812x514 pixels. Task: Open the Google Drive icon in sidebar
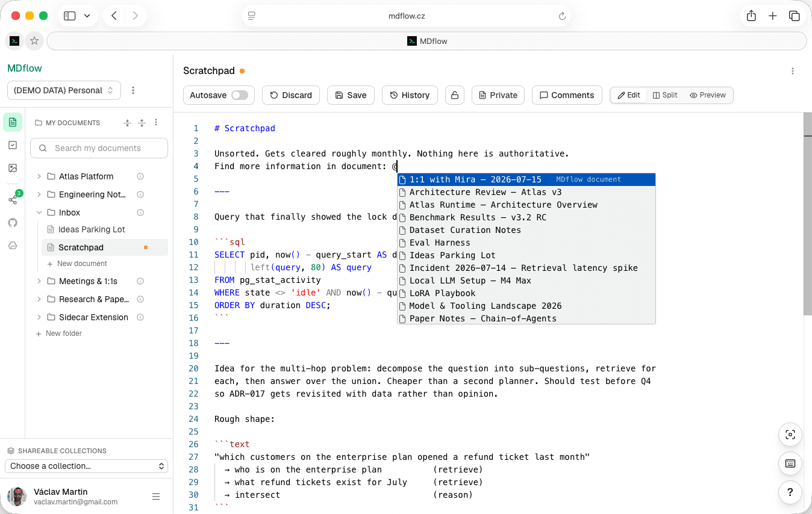(x=13, y=246)
